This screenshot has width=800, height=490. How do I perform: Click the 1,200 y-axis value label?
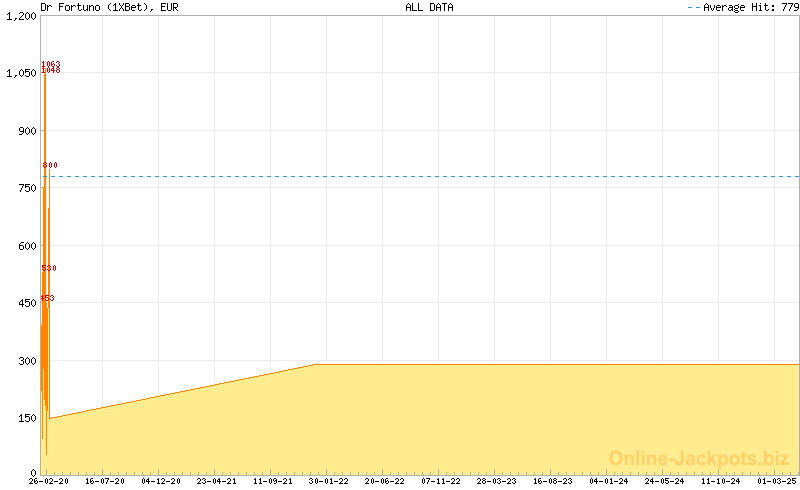point(20,16)
